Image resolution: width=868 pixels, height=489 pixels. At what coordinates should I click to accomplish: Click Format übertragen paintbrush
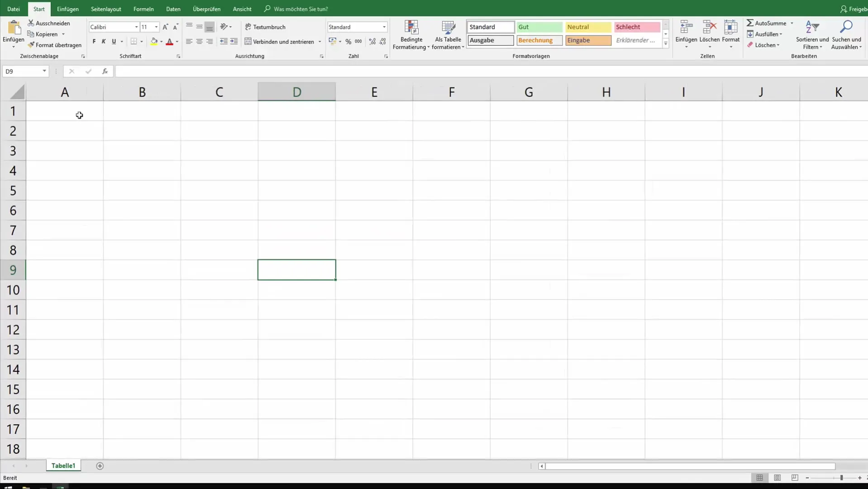[31, 45]
